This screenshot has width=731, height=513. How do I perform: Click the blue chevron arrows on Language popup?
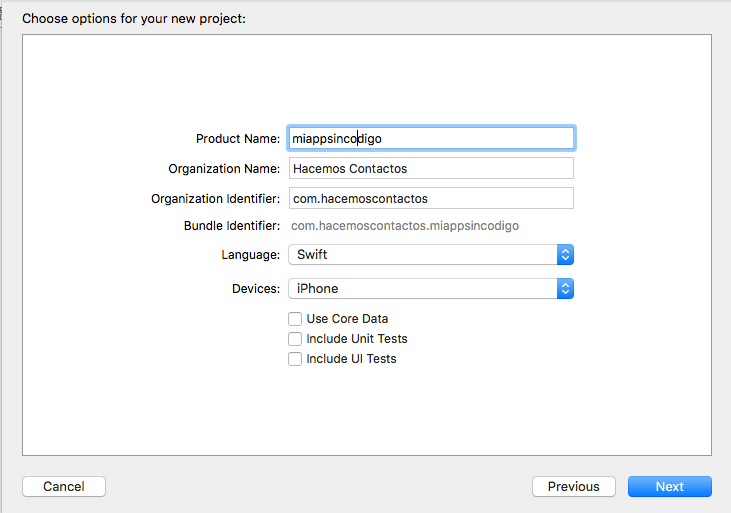coord(565,255)
